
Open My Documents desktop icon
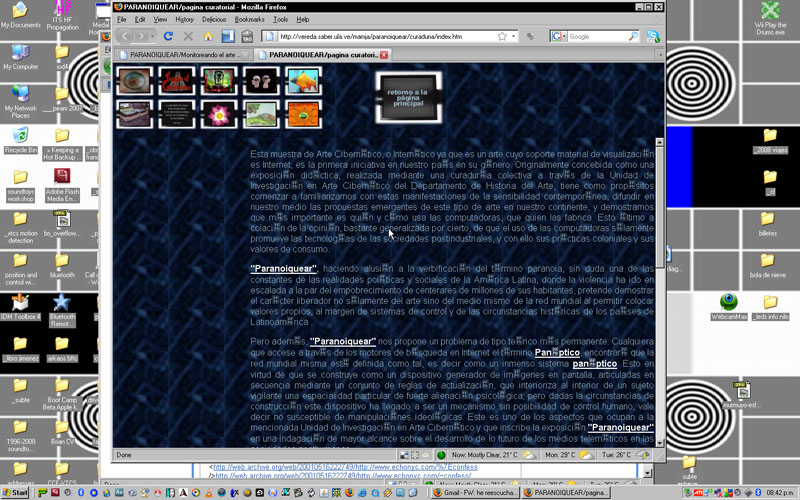click(20, 15)
